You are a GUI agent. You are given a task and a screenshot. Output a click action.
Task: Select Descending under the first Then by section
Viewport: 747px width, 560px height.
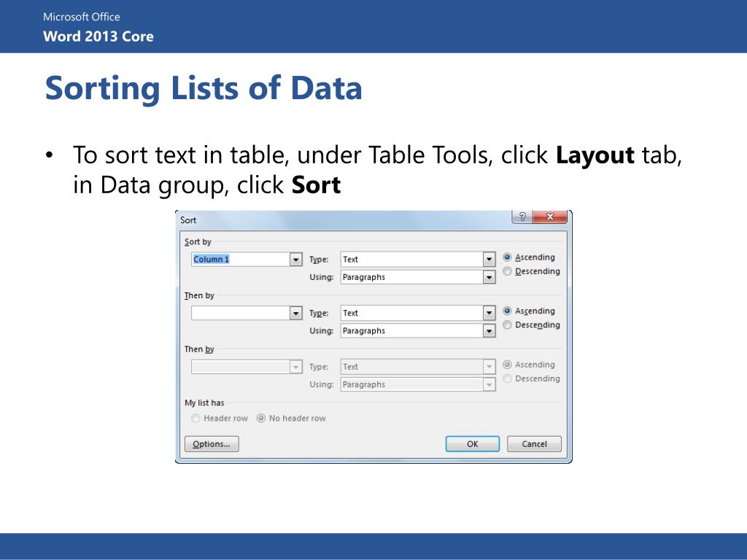point(506,324)
